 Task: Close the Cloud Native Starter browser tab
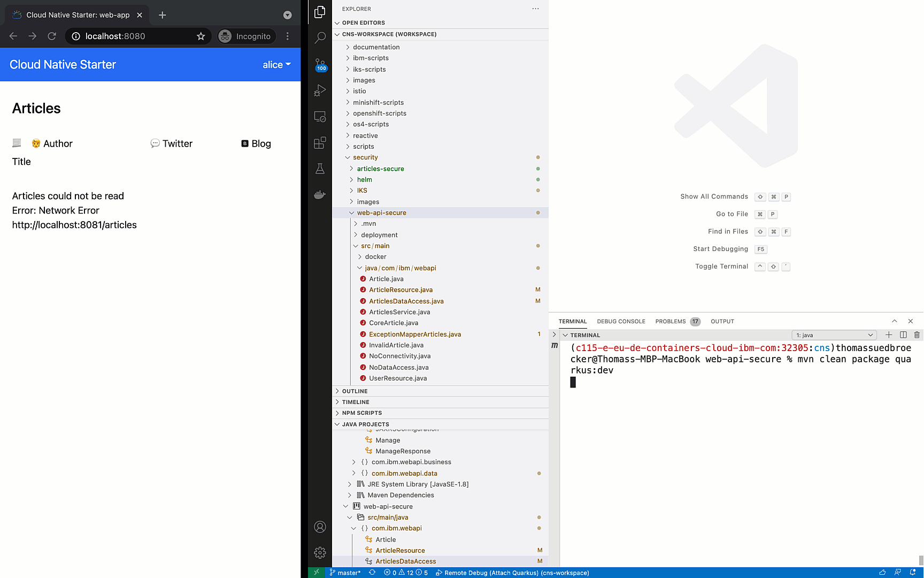[140, 15]
